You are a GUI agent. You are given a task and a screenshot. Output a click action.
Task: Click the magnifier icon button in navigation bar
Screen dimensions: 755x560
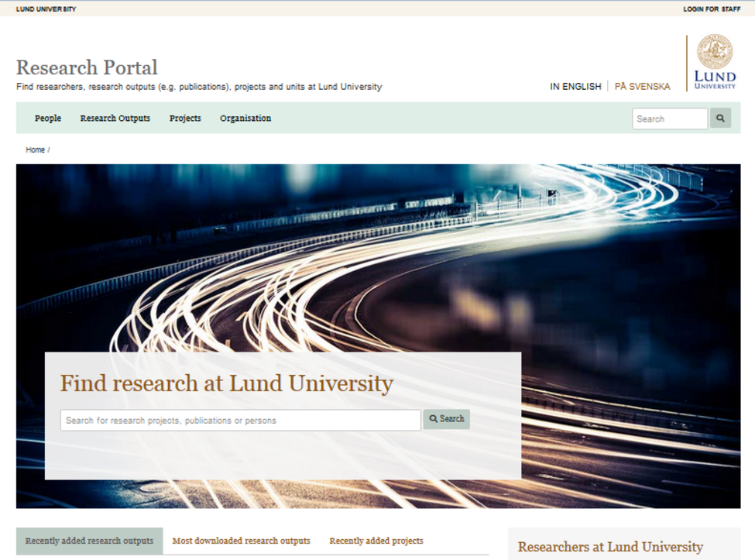coord(720,118)
